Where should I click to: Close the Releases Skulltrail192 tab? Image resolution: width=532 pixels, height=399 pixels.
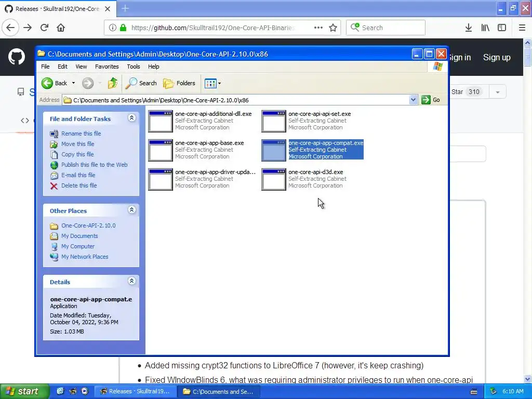point(107,9)
